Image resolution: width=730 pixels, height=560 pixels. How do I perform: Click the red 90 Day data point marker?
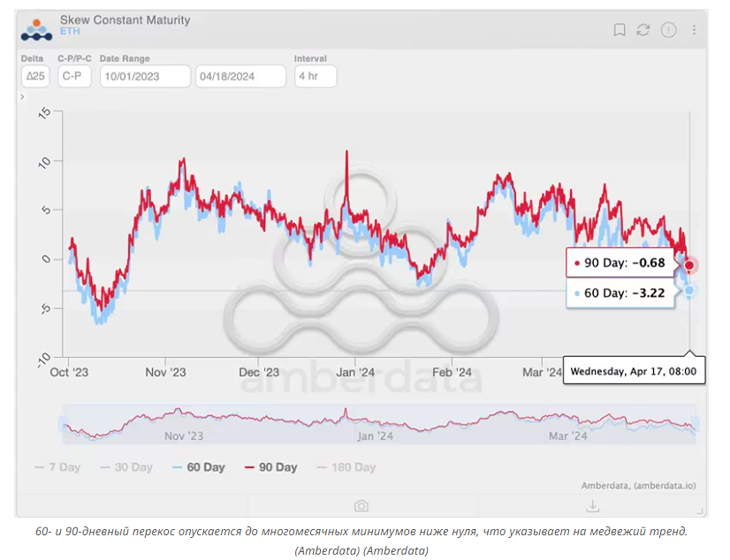point(689,265)
